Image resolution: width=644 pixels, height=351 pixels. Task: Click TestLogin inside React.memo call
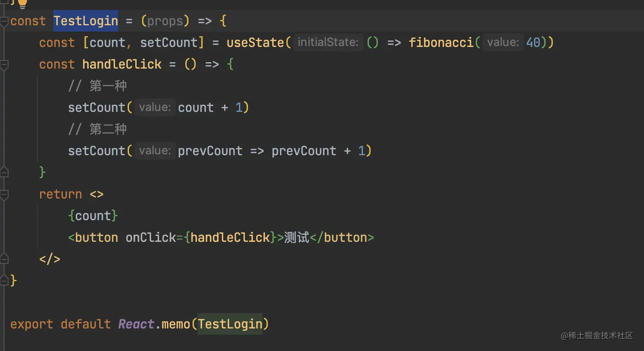(230, 324)
